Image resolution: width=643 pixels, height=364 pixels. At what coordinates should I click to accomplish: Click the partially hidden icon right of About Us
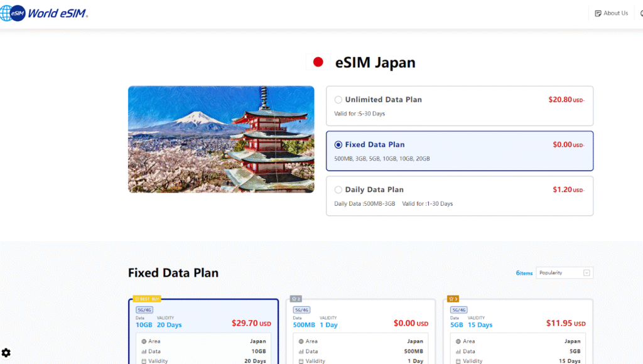tap(640, 13)
